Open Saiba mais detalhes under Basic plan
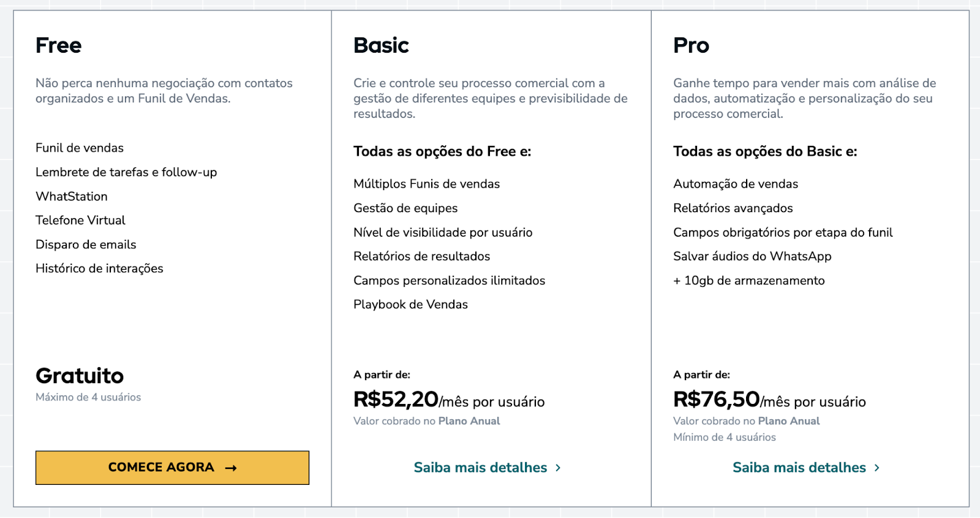Screen dimensions: 980x518 pos(487,468)
